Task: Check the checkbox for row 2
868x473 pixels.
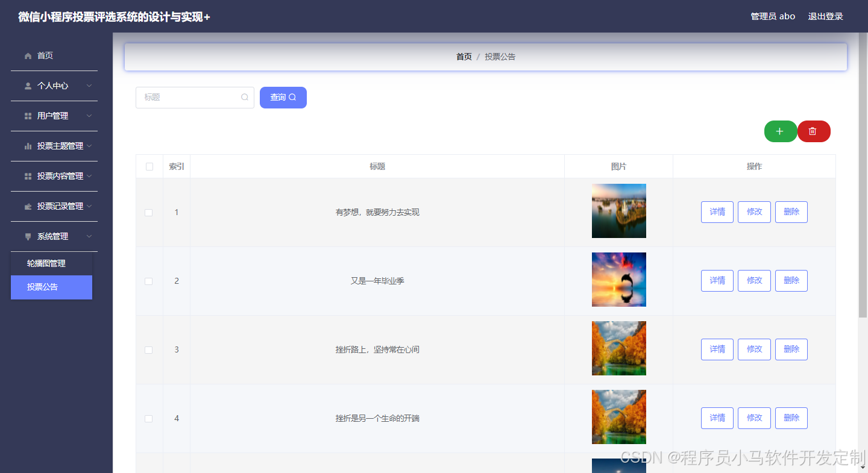Action: [x=149, y=281]
